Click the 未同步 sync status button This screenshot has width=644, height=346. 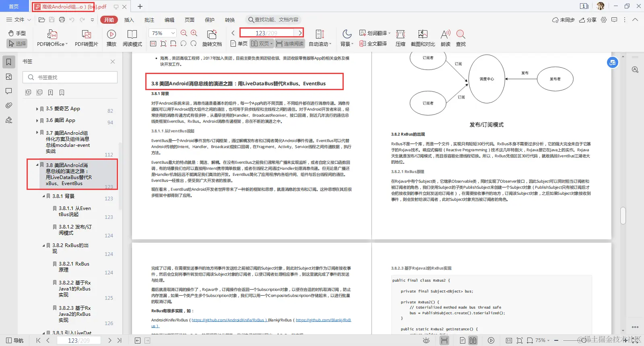pyautogui.click(x=563, y=20)
